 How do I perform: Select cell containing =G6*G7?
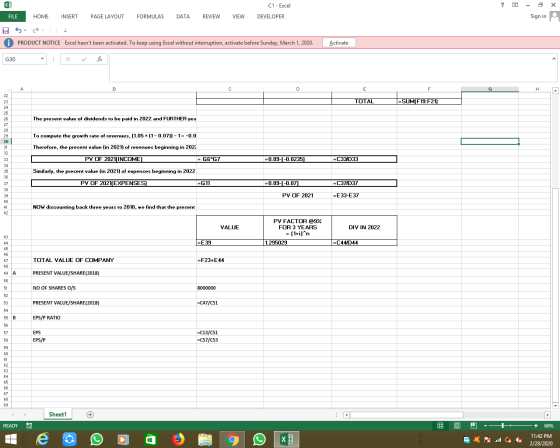click(230, 159)
